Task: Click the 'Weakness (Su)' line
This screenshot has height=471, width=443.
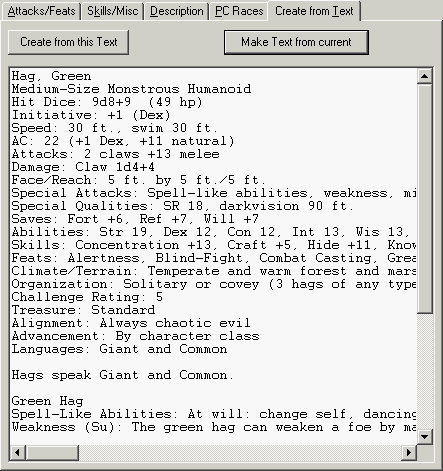Action: pyautogui.click(x=213, y=427)
